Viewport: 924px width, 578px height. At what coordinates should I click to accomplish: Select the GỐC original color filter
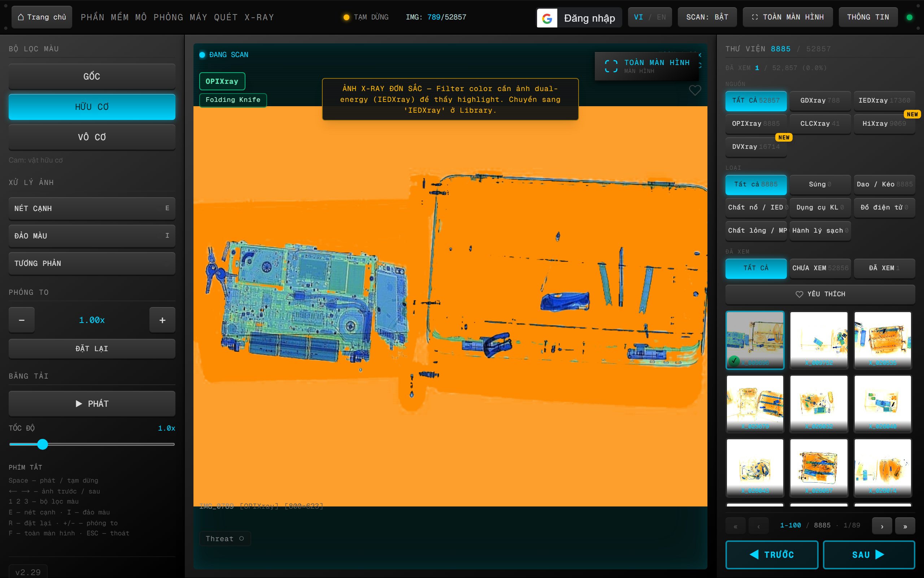[92, 77]
